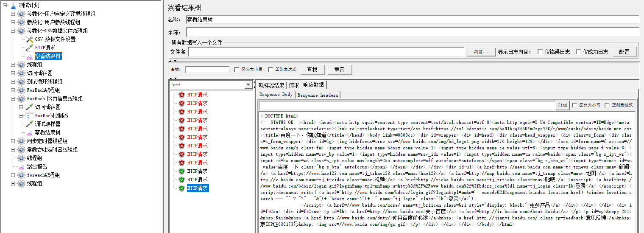
Task: Click gear icon of lowercase foreach线程组
Action: pyautogui.click(x=21, y=175)
